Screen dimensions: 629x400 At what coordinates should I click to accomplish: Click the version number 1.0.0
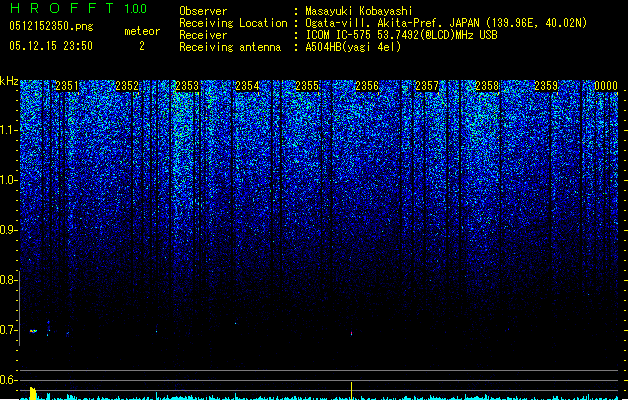[136, 8]
